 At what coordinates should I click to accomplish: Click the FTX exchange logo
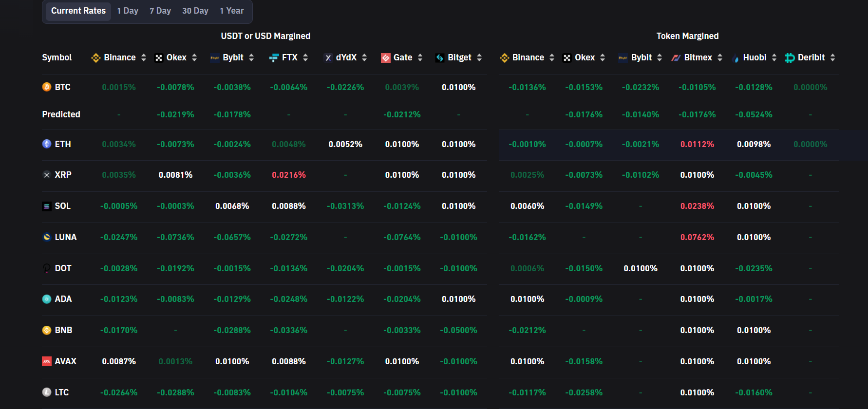click(274, 58)
